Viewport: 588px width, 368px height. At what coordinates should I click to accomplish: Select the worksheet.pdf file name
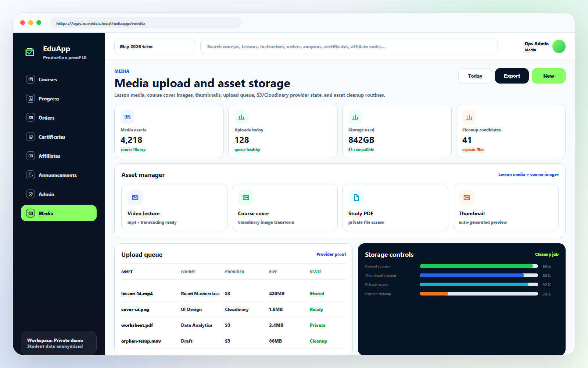[x=137, y=325]
